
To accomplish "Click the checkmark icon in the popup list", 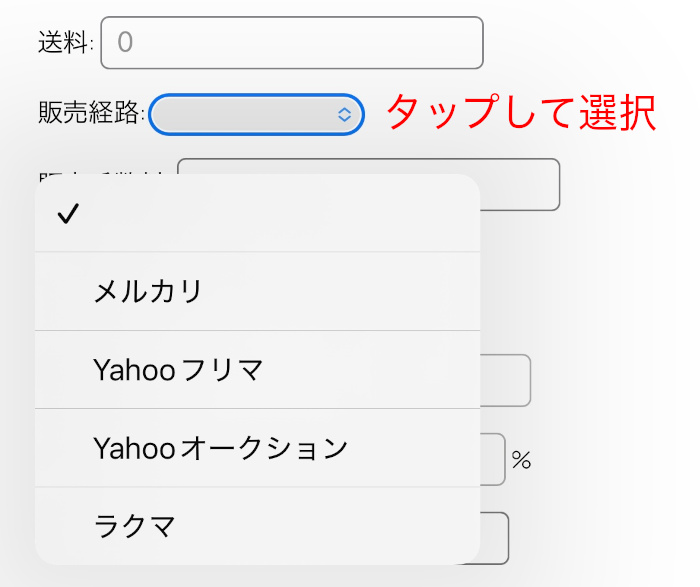I will point(68,213).
